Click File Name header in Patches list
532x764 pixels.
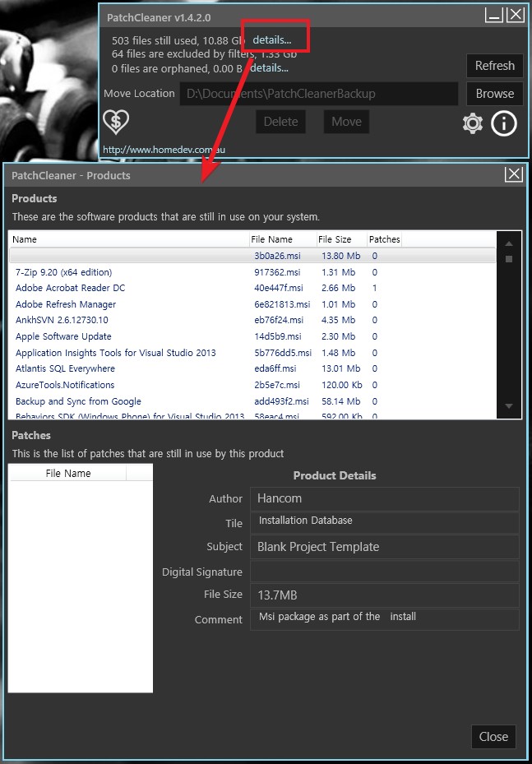pyautogui.click(x=68, y=473)
